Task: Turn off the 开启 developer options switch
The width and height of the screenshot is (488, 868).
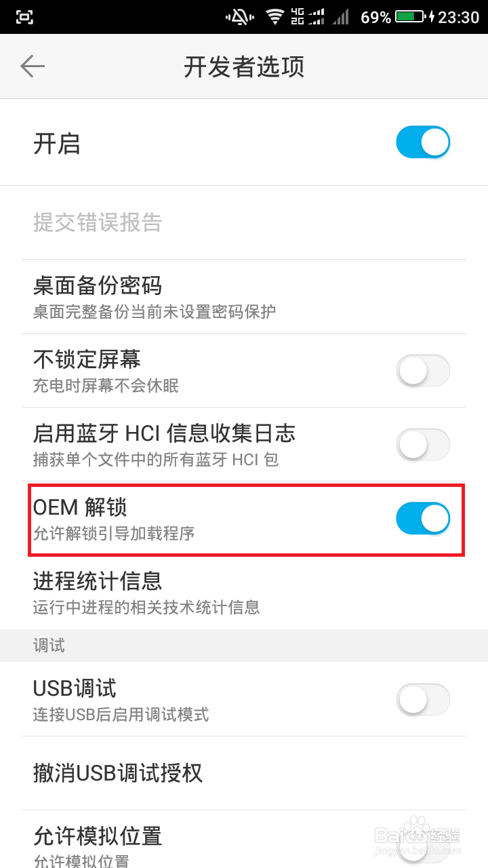Action: coord(423,142)
